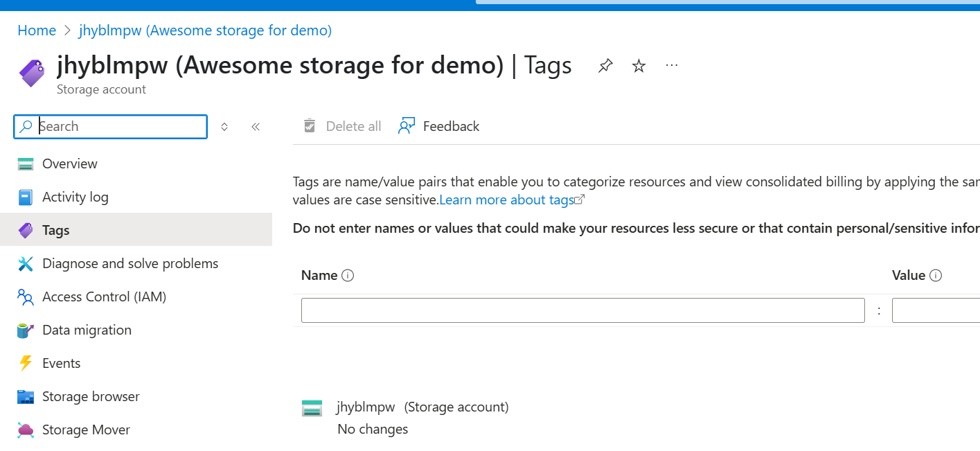Click the Name column header
This screenshot has height=451, width=980.
point(319,276)
